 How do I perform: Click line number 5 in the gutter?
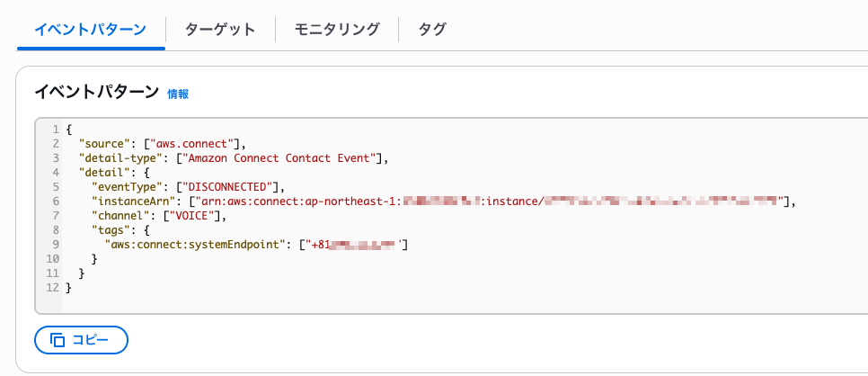coord(56,187)
